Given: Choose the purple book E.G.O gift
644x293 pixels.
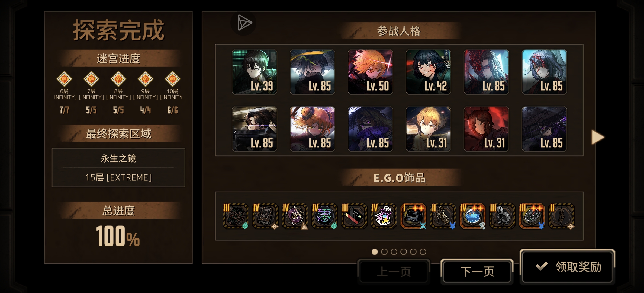Looking at the screenshot, I should click(295, 216).
